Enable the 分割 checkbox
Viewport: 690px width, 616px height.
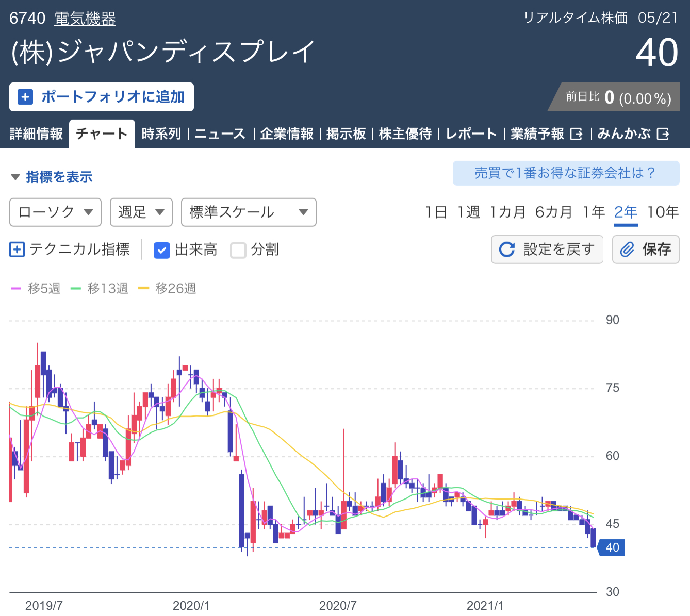pyautogui.click(x=238, y=251)
